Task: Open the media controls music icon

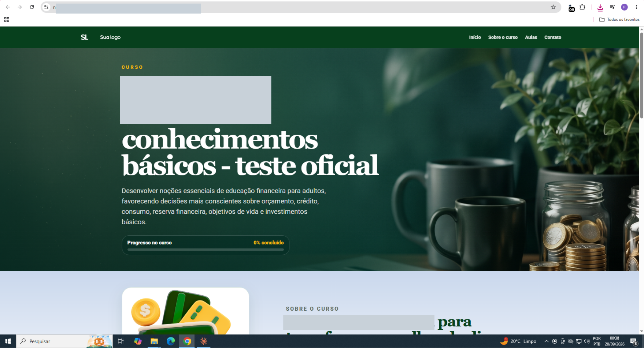Action: [612, 7]
